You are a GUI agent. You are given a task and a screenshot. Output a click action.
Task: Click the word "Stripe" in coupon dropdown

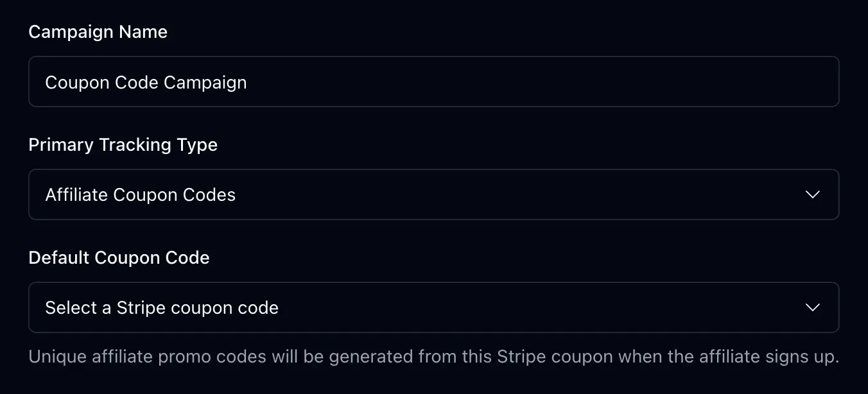pyautogui.click(x=140, y=308)
